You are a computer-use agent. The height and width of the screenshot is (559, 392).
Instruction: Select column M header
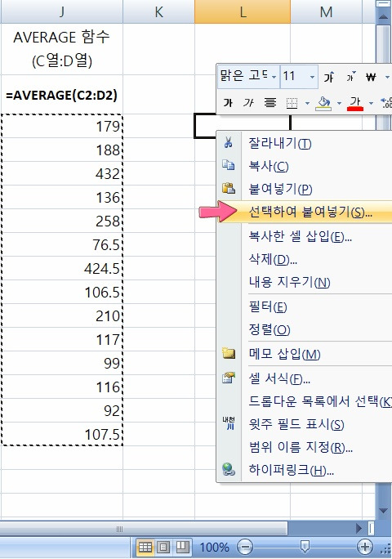[326, 11]
